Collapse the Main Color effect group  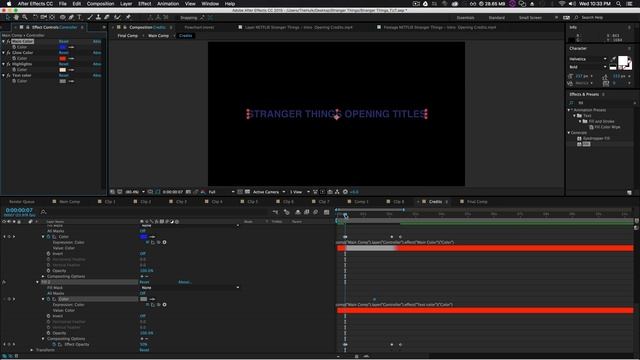4,41
